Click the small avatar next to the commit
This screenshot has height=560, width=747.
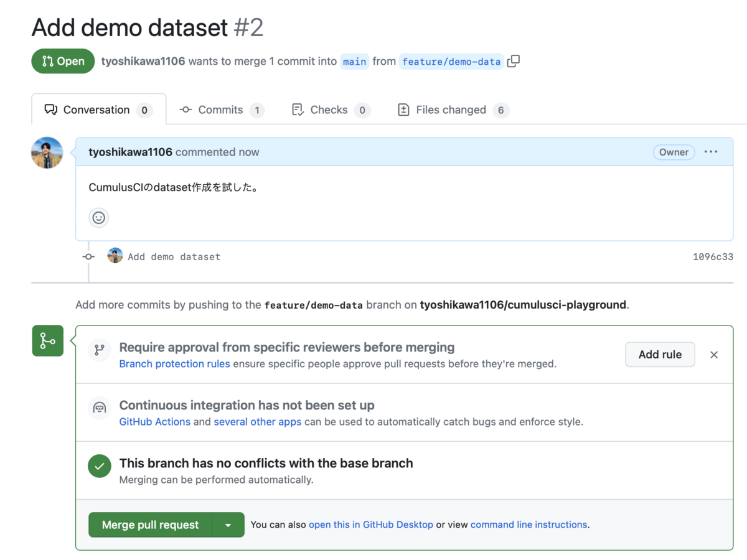pyautogui.click(x=115, y=256)
